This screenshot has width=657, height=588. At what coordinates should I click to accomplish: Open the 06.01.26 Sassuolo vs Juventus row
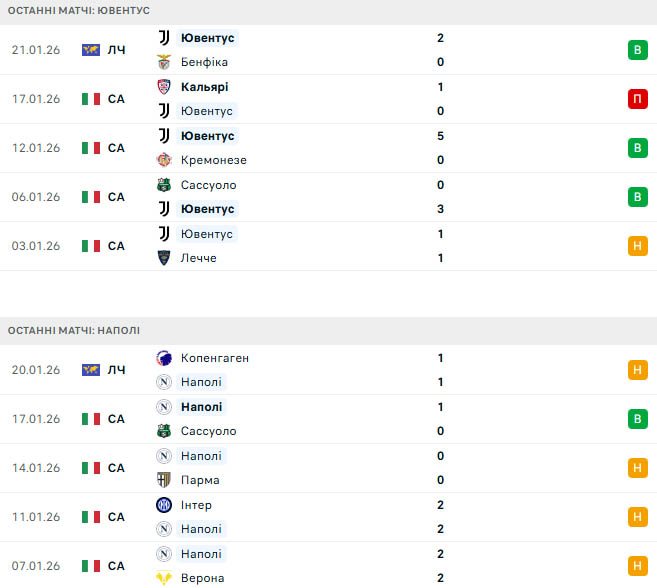[330, 197]
